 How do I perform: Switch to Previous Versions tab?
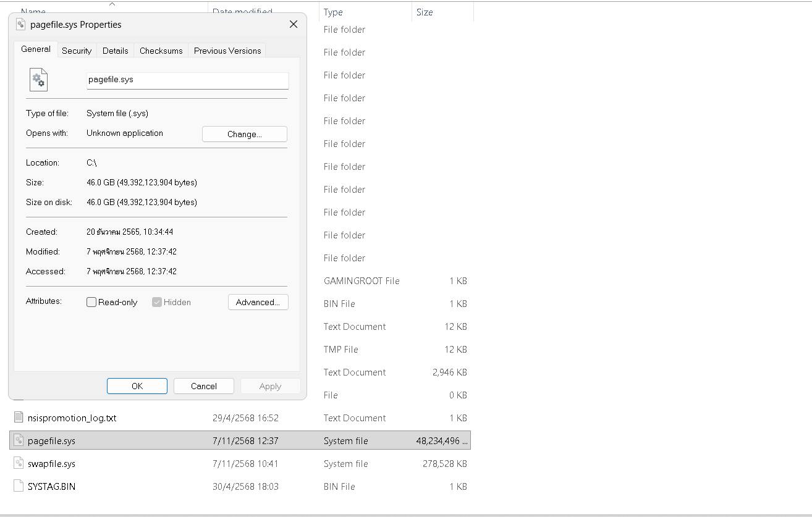pos(227,51)
